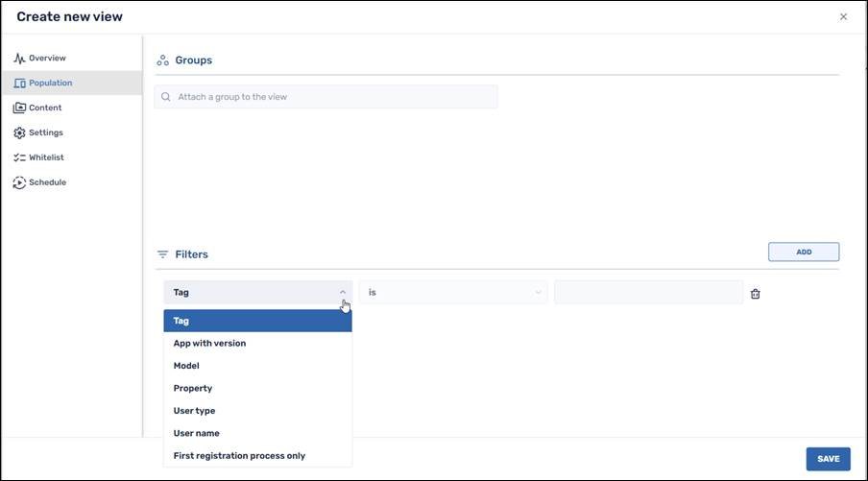The image size is (868, 481).
Task: Click the Whitelist checklist icon in sidebar
Action: (x=19, y=157)
